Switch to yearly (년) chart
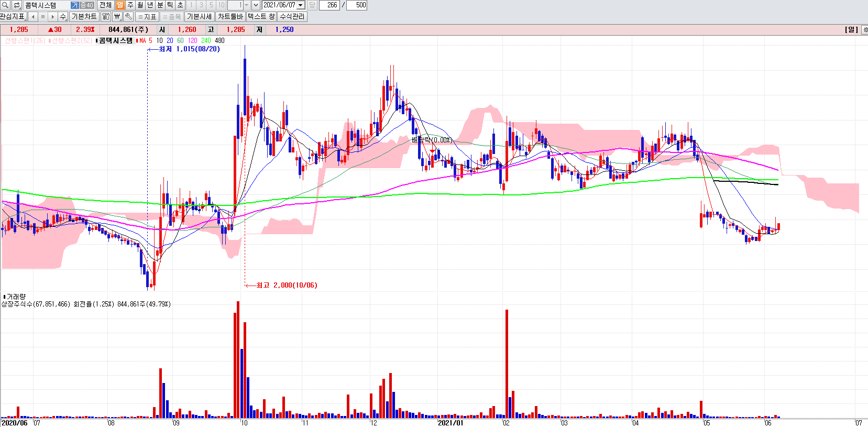 pyautogui.click(x=150, y=5)
